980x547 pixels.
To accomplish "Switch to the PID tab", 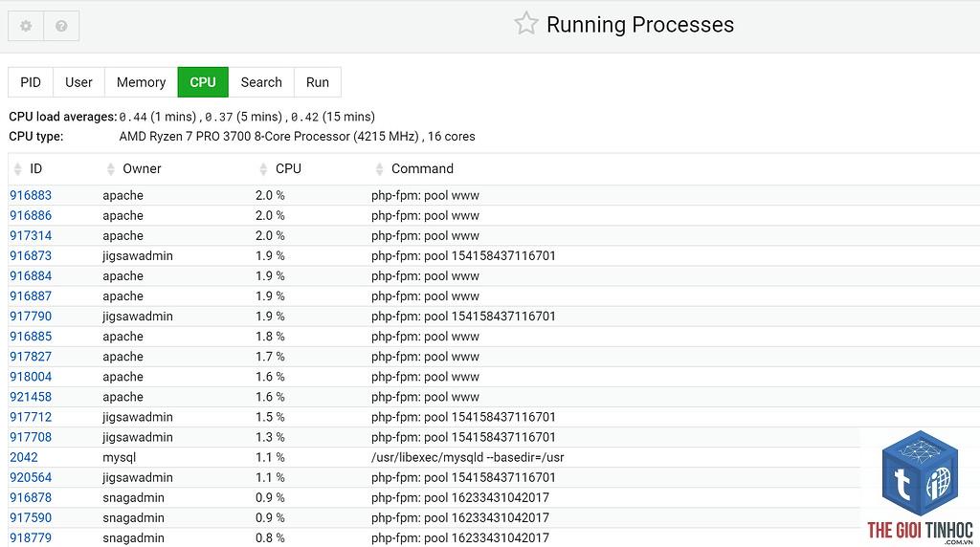I will coord(31,82).
